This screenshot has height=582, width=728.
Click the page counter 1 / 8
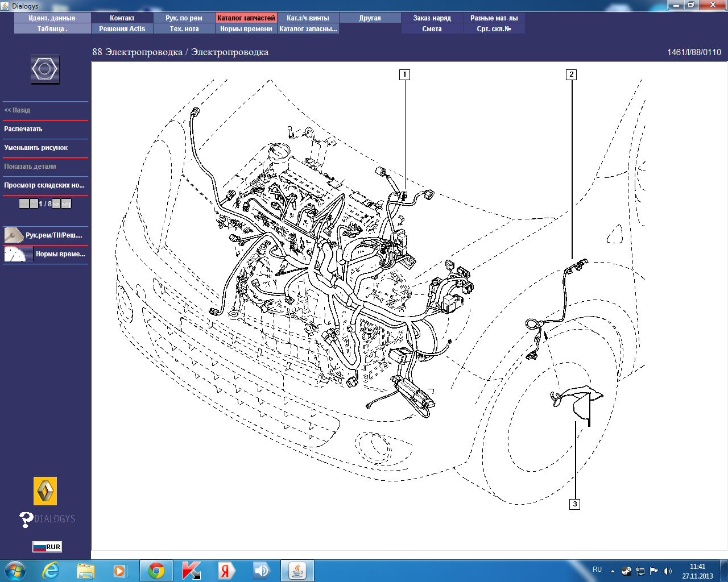coord(45,203)
